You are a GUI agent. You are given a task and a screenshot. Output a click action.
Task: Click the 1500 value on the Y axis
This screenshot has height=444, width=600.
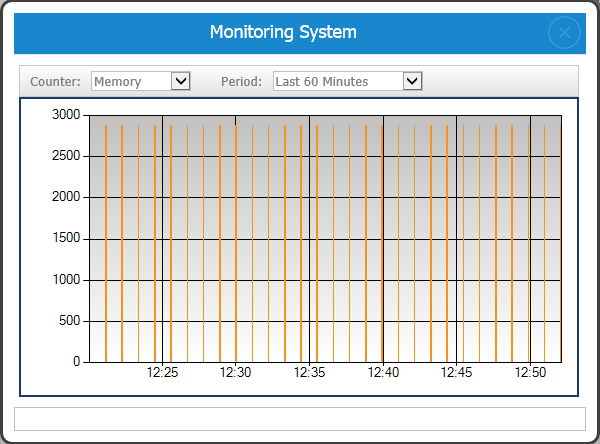[x=66, y=238]
